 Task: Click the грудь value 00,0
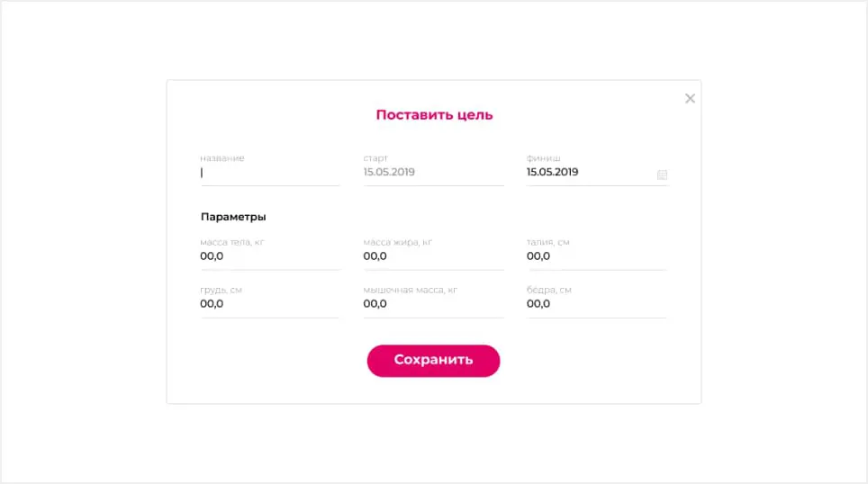(212, 304)
